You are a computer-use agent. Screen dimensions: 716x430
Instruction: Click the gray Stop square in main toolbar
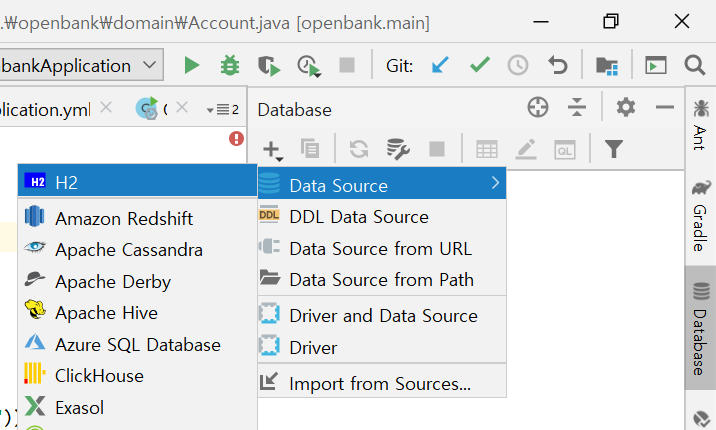coord(347,65)
